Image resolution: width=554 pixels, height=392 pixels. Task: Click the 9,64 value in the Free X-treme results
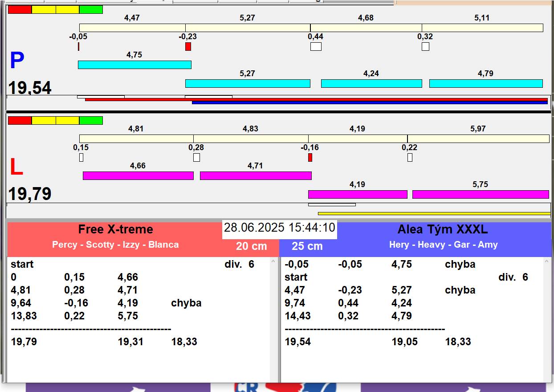pyautogui.click(x=21, y=303)
